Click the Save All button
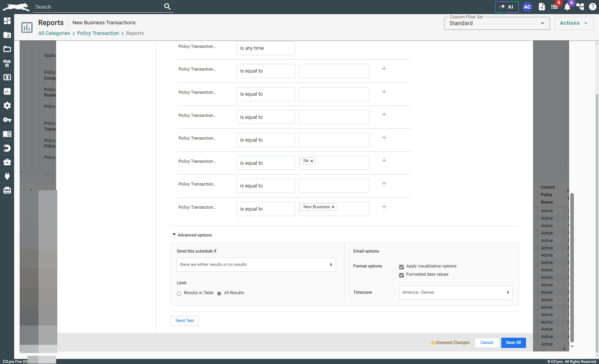599x364 pixels. pyautogui.click(x=513, y=343)
